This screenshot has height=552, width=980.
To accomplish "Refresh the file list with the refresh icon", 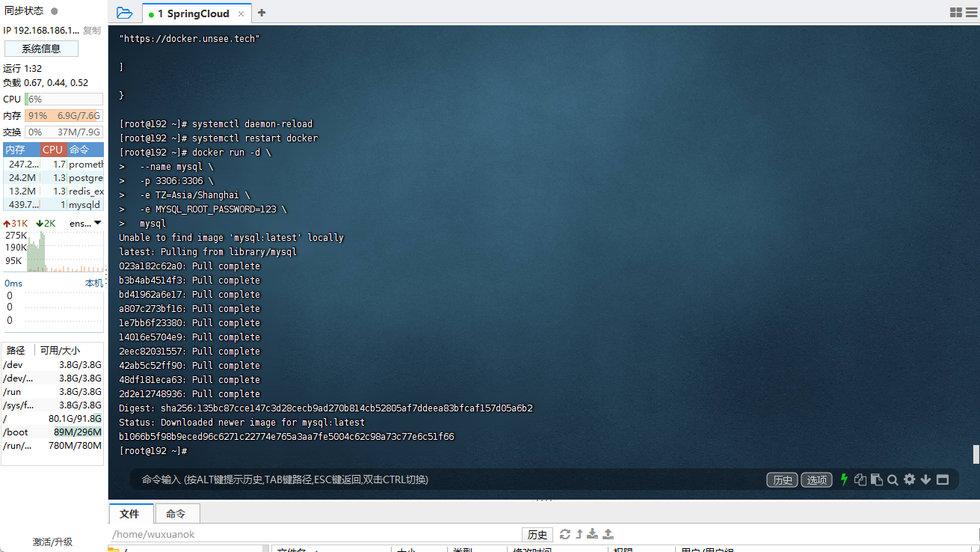I will (564, 534).
